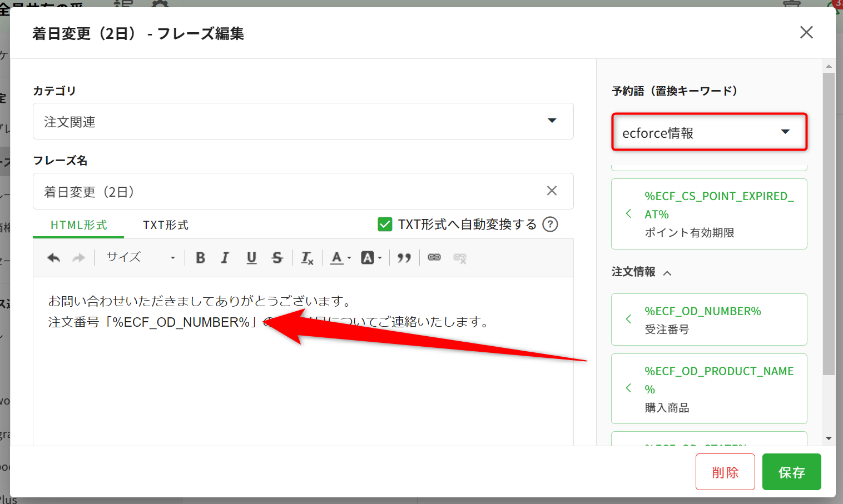843x504 pixels.
Task: Apply underline formatting to text
Action: click(x=251, y=258)
